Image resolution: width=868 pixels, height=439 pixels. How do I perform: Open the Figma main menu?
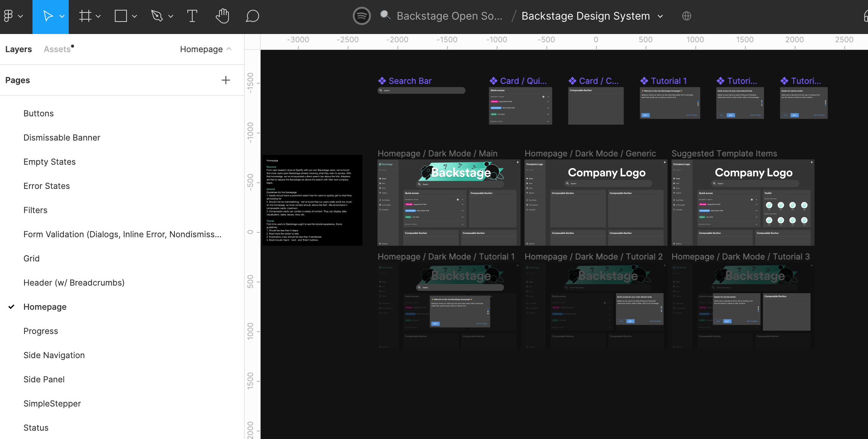(x=11, y=16)
